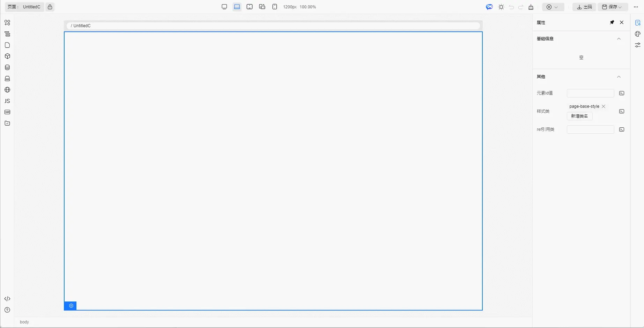This screenshot has height=328, width=644.
Task: Switch to the styles palette tab
Action: (x=638, y=34)
